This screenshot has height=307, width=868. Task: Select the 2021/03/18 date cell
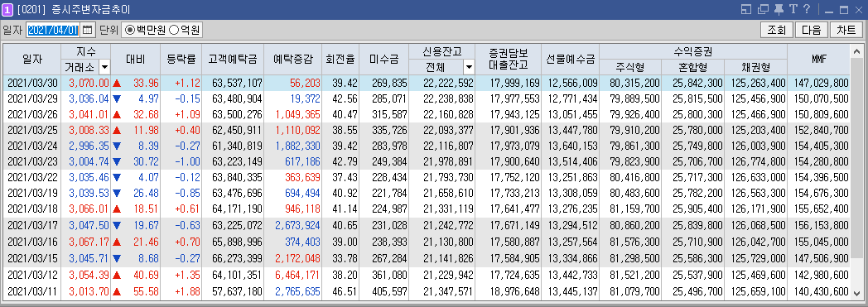32,209
